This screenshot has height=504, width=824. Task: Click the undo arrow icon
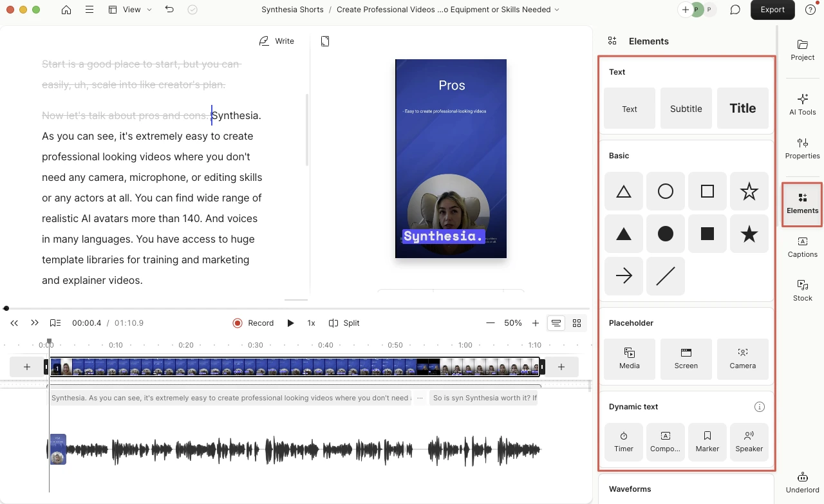[169, 10]
